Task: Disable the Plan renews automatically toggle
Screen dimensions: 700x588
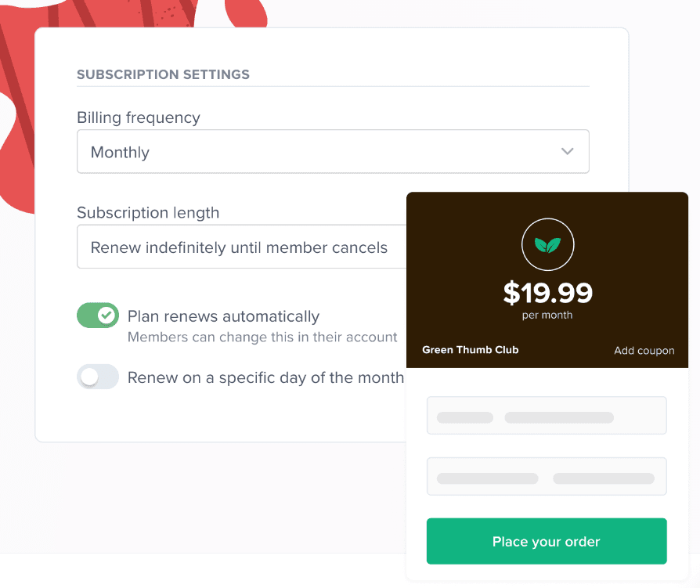Action: coord(98,316)
